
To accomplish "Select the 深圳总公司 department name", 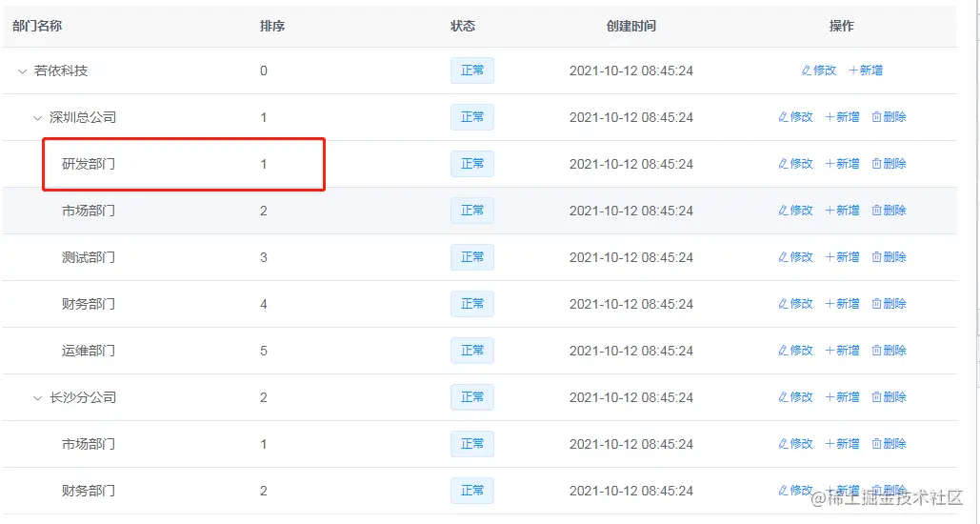I will coord(83,117).
